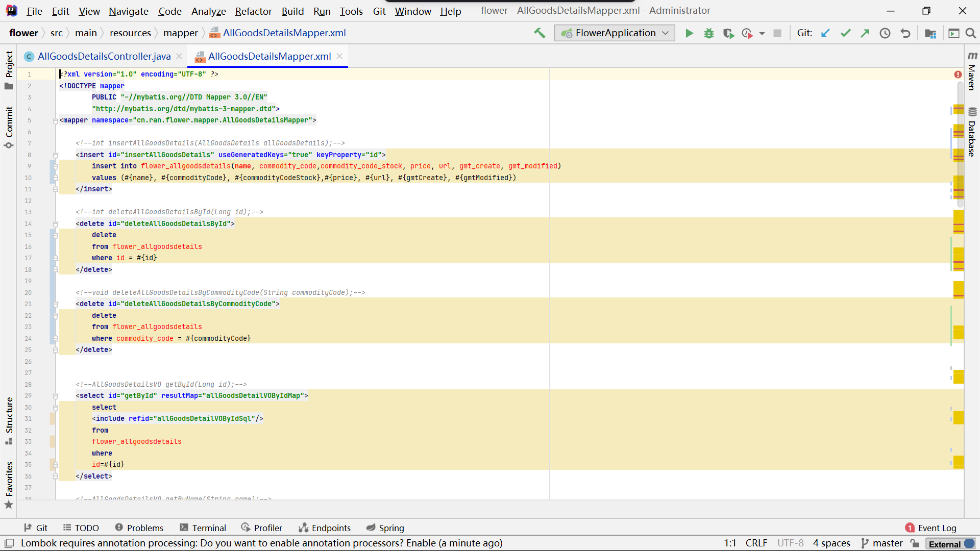Viewport: 980px width, 551px height.
Task: Open the Commit tool window
Action: click(9, 128)
